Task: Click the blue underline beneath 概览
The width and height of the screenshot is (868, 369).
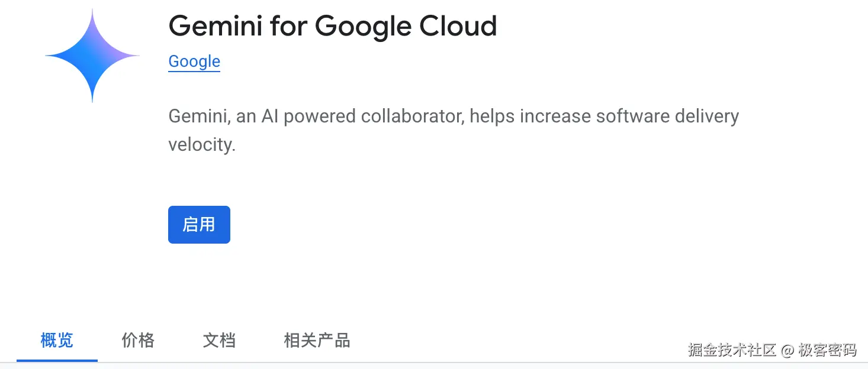Action: [x=57, y=360]
